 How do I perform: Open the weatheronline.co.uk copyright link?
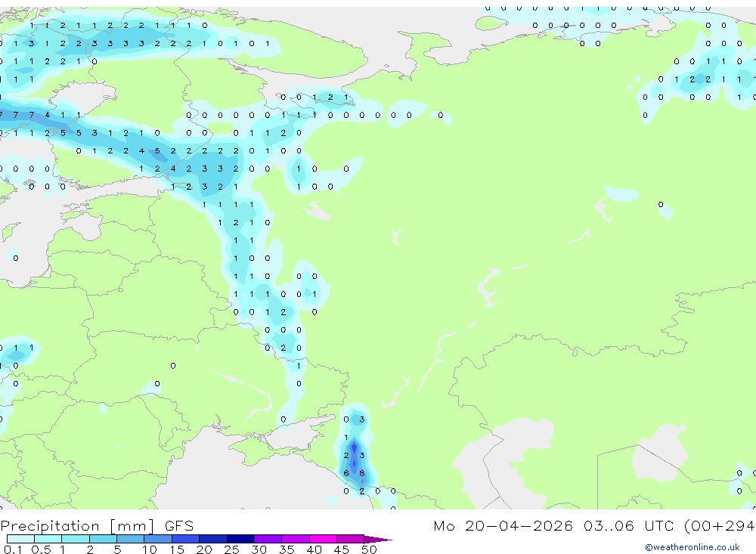(x=692, y=547)
